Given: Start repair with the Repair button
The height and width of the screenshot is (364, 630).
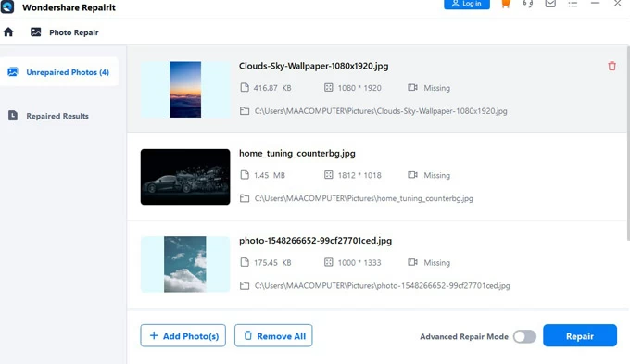Looking at the screenshot, I should pyautogui.click(x=579, y=335).
